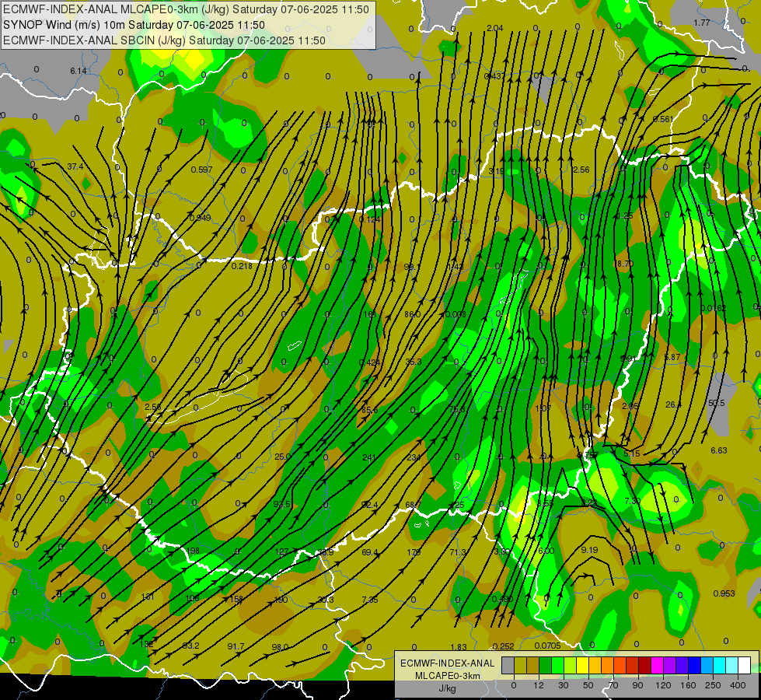Click the map value 234
The height and width of the screenshot is (700, 761).
[x=414, y=457]
